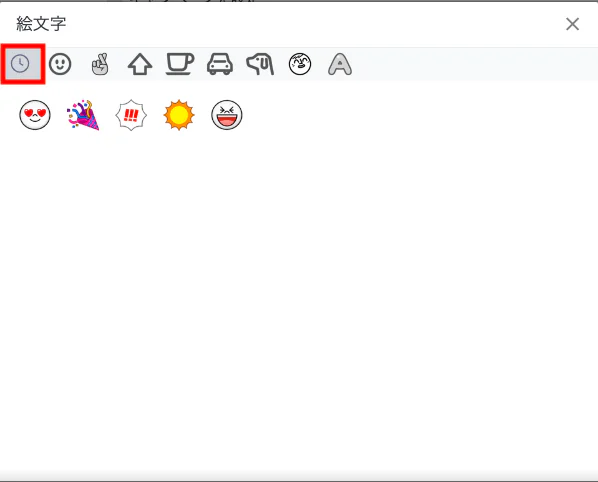Click the 絵文字 dialog title text
The width and height of the screenshot is (598, 482).
pyautogui.click(x=41, y=24)
